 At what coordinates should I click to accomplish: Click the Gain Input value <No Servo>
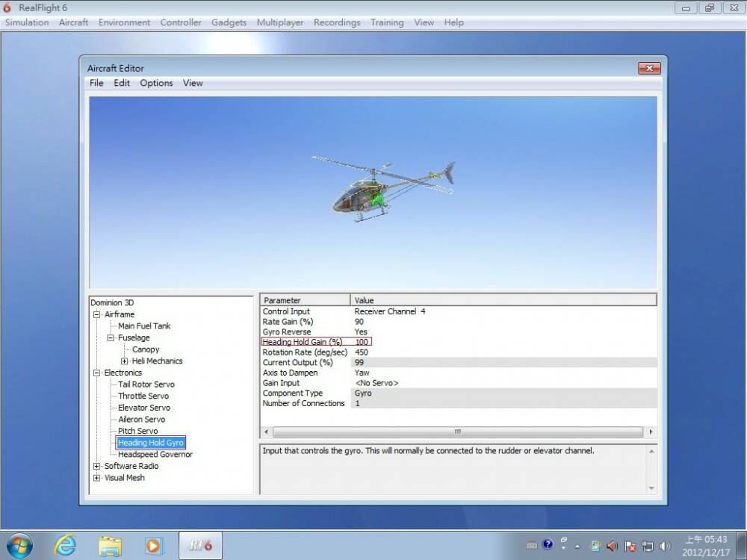click(x=376, y=383)
